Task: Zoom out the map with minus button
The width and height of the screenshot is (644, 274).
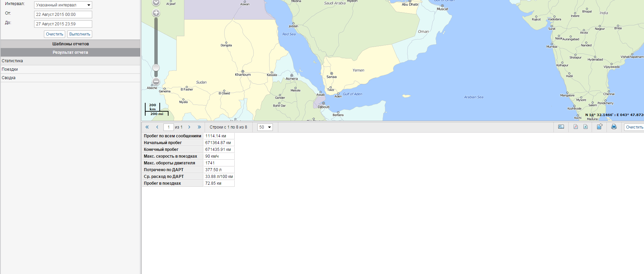Action: (x=156, y=82)
